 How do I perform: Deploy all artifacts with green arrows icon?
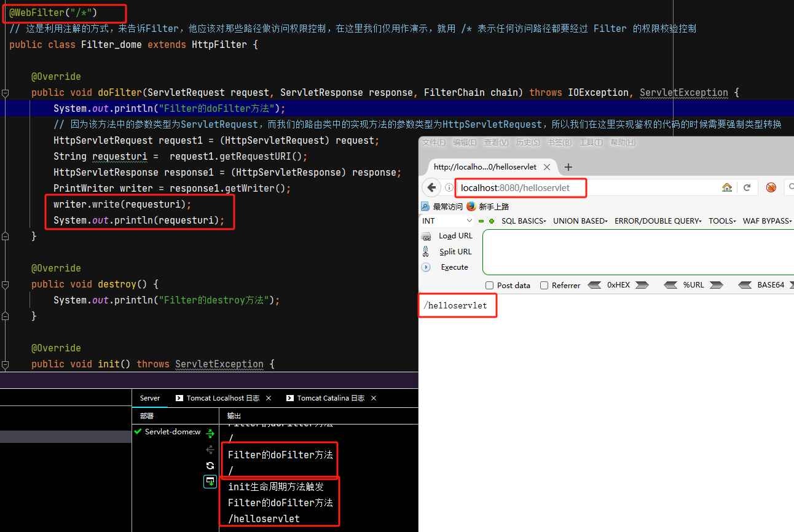click(x=210, y=434)
